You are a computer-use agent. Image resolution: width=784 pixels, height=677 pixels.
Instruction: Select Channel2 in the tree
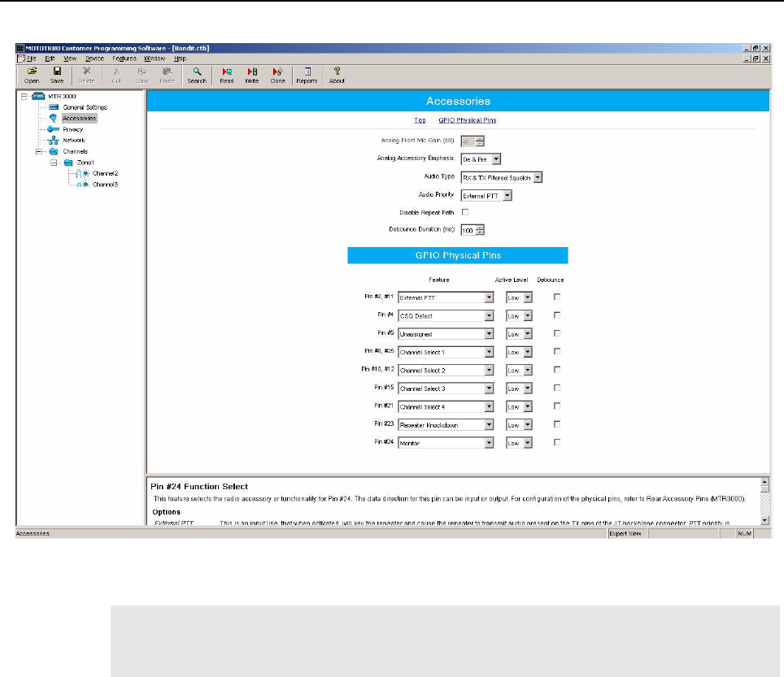tap(105, 173)
